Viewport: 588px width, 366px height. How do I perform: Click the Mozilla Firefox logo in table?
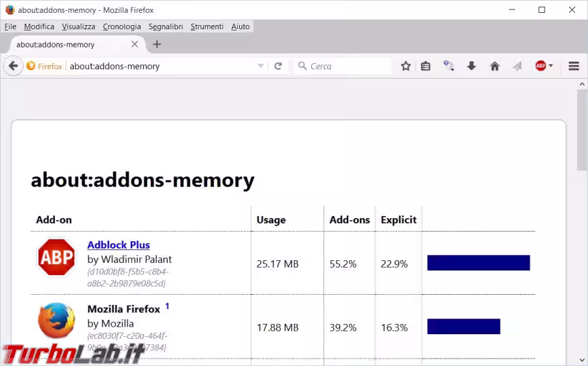coord(57,320)
